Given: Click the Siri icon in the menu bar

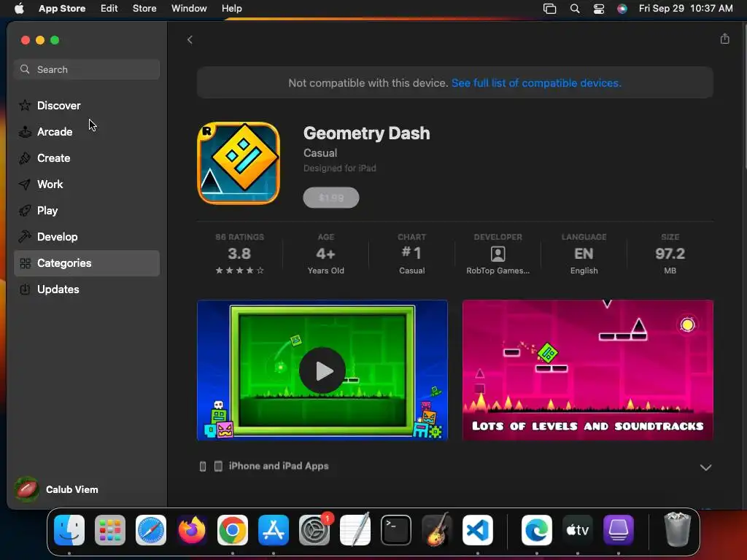Looking at the screenshot, I should pos(622,9).
